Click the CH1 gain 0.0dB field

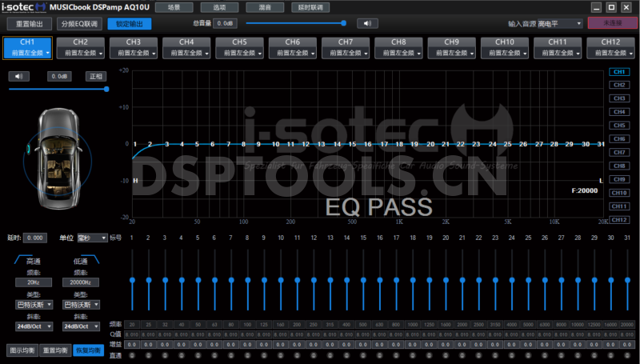coord(59,76)
